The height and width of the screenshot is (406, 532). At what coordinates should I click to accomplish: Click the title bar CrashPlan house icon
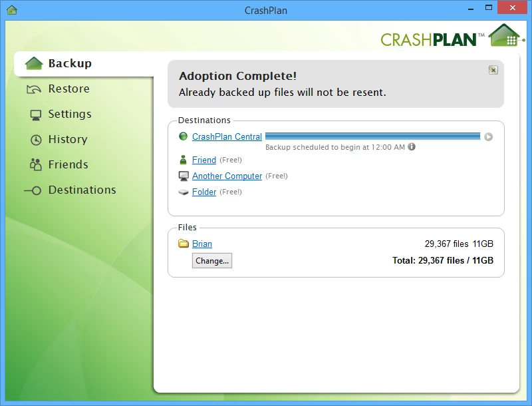click(x=12, y=10)
